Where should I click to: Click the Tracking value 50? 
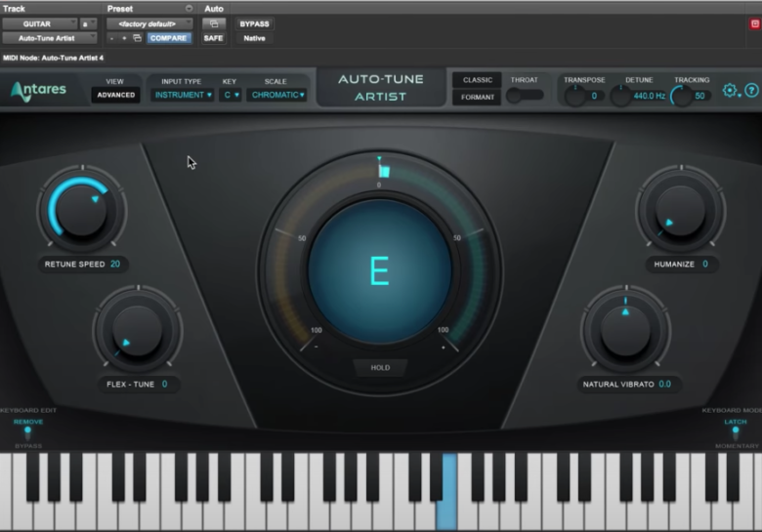click(699, 96)
